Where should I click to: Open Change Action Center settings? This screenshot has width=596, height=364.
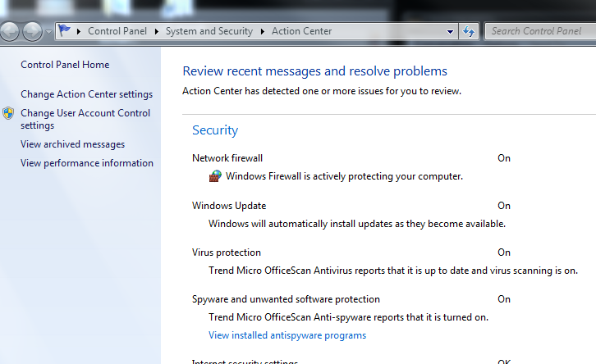point(87,94)
